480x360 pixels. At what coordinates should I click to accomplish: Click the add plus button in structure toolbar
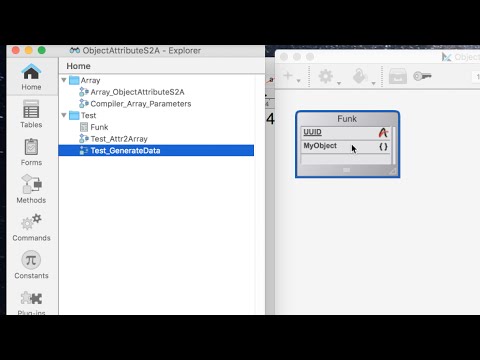(288, 76)
